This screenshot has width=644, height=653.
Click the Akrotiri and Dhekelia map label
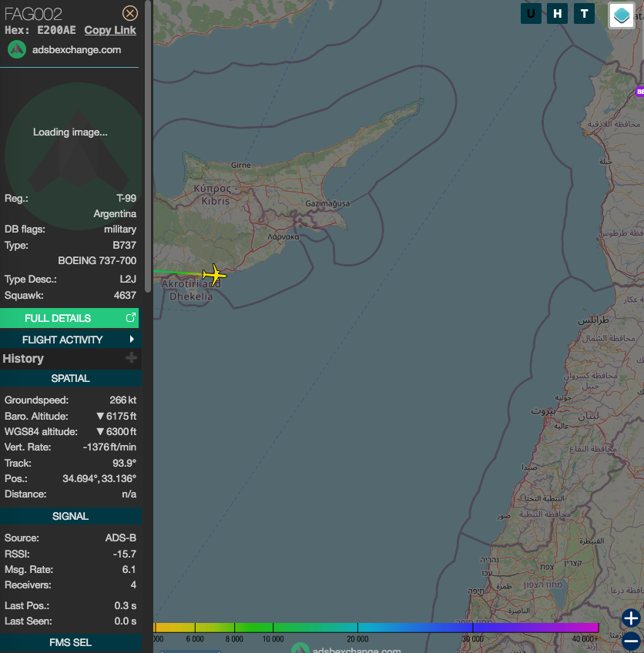[191, 290]
